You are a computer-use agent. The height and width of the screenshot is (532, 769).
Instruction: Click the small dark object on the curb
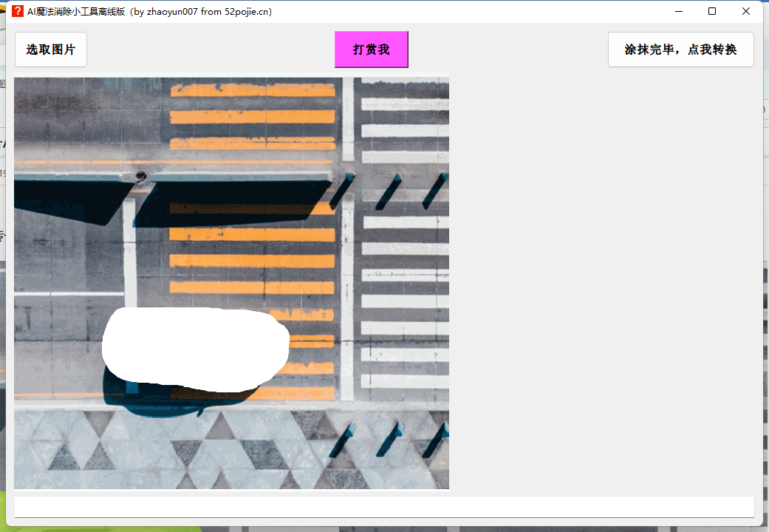click(x=140, y=176)
